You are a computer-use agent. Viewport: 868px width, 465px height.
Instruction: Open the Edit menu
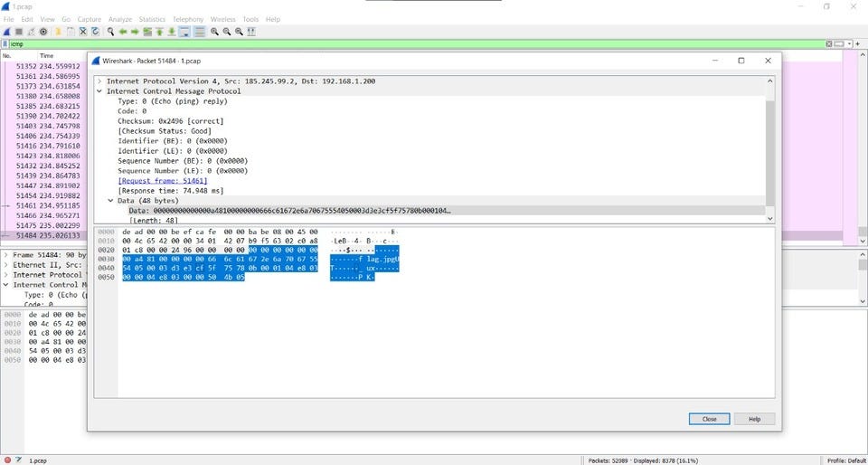(x=27, y=19)
